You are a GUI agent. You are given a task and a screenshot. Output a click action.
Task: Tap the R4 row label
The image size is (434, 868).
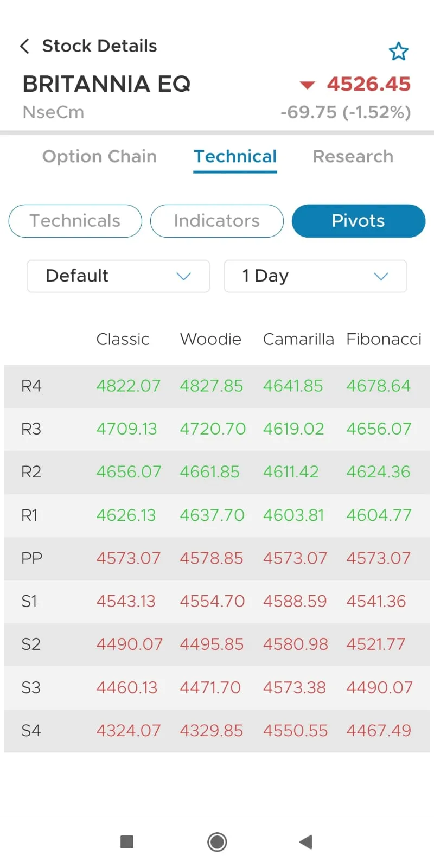(31, 386)
